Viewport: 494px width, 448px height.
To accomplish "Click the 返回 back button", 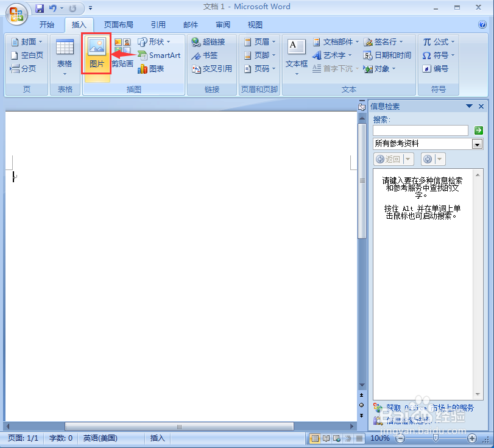I will (389, 159).
